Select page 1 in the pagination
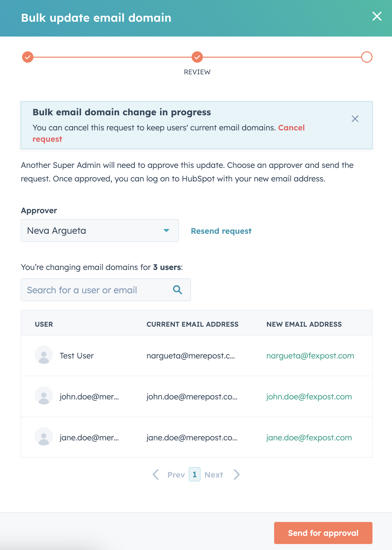 point(195,474)
